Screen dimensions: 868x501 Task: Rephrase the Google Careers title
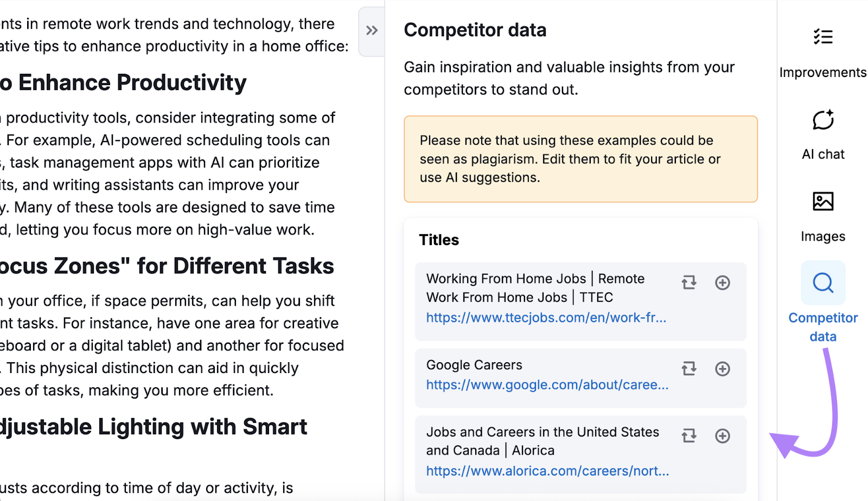tap(689, 369)
